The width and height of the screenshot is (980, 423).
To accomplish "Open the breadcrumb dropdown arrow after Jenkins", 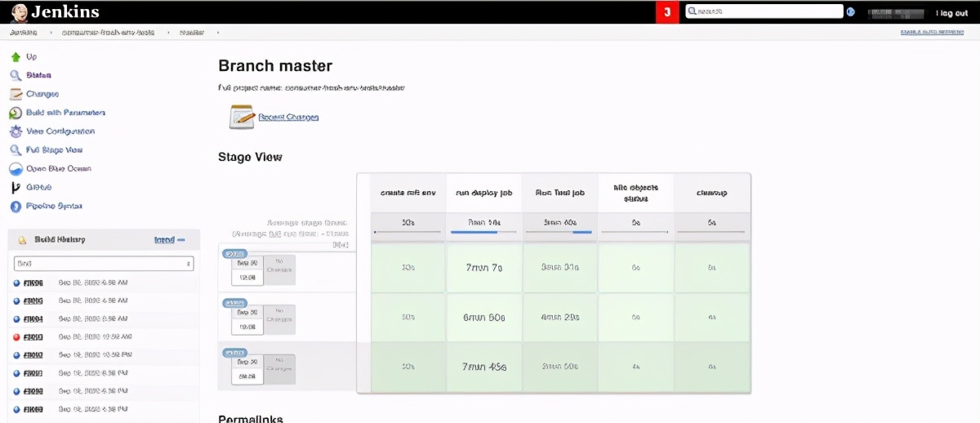I will 51,33.
